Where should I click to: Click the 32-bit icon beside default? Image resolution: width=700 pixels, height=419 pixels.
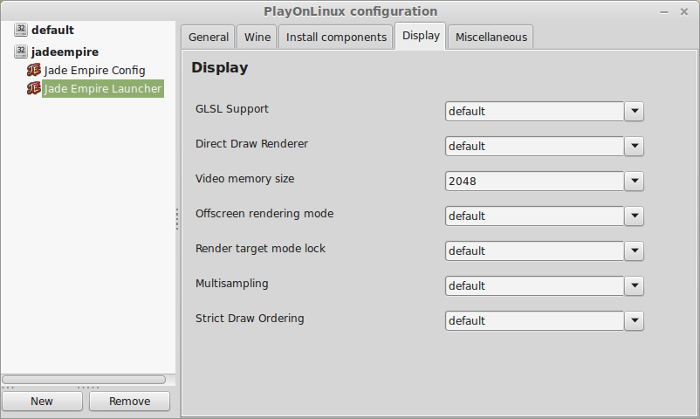tap(21, 30)
